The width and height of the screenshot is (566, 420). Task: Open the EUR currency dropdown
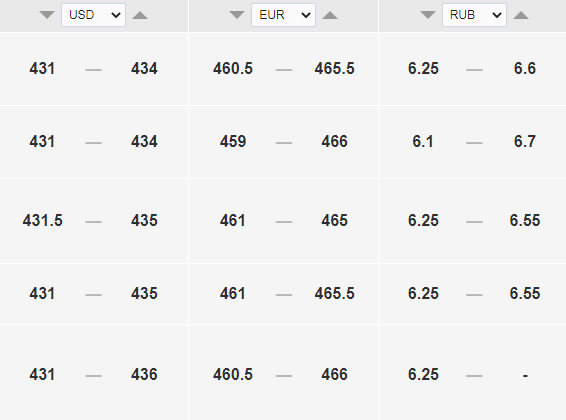pyautogui.click(x=283, y=15)
